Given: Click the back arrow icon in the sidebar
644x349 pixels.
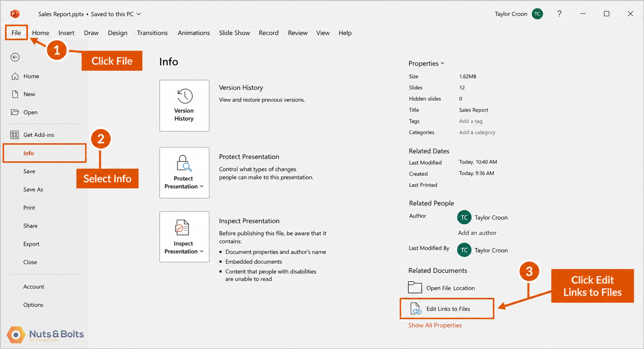Looking at the screenshot, I should click(x=15, y=57).
